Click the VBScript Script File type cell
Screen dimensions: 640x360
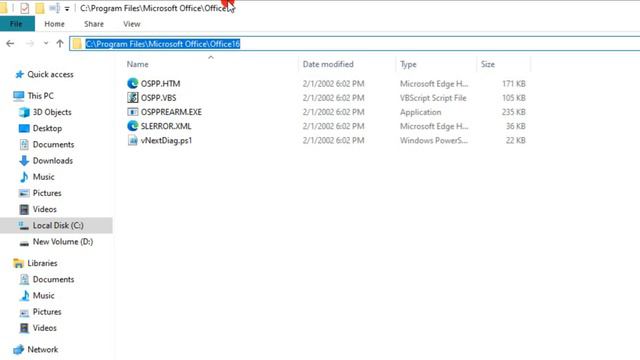[433, 98]
